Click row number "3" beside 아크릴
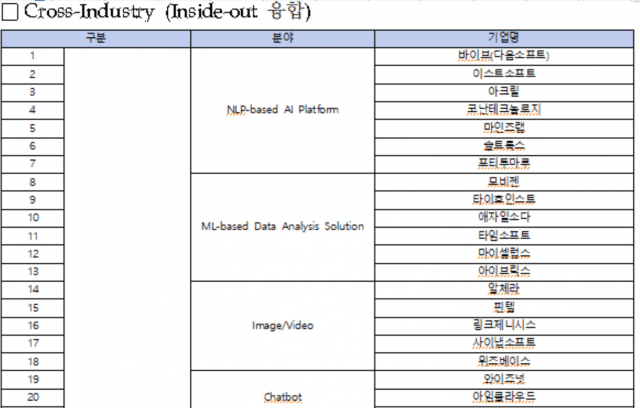Image resolution: width=640 pixels, height=408 pixels. pyautogui.click(x=33, y=92)
